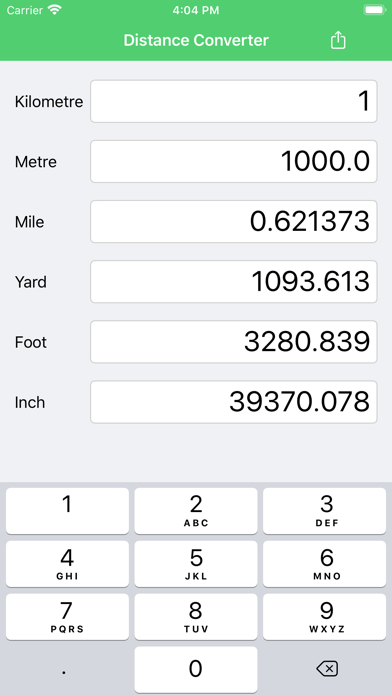Tap the 0 key on keypad

196,669
